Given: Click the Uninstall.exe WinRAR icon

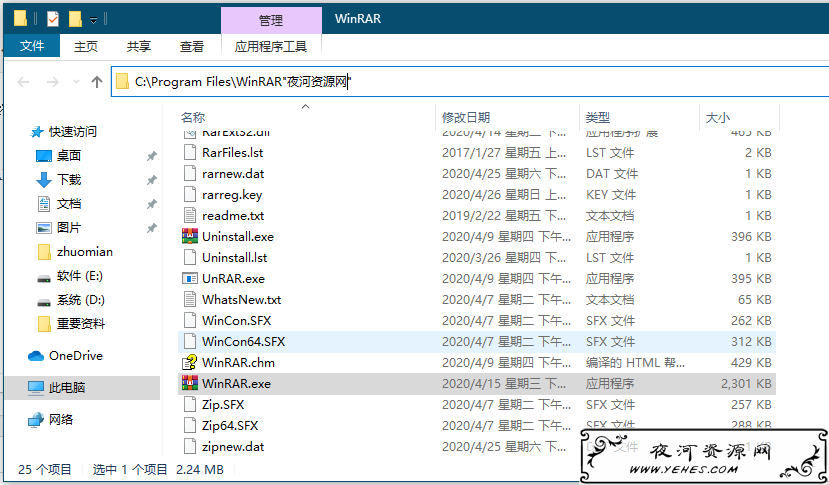Looking at the screenshot, I should click(x=190, y=236).
